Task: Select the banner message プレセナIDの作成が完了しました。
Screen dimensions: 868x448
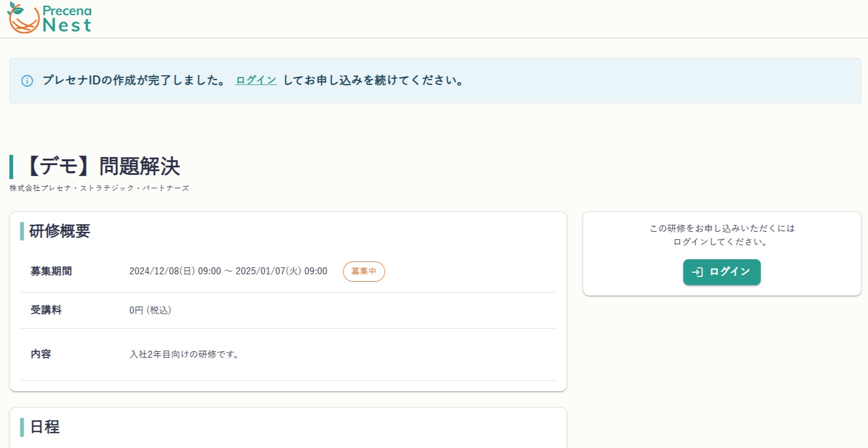Action: click(x=135, y=80)
